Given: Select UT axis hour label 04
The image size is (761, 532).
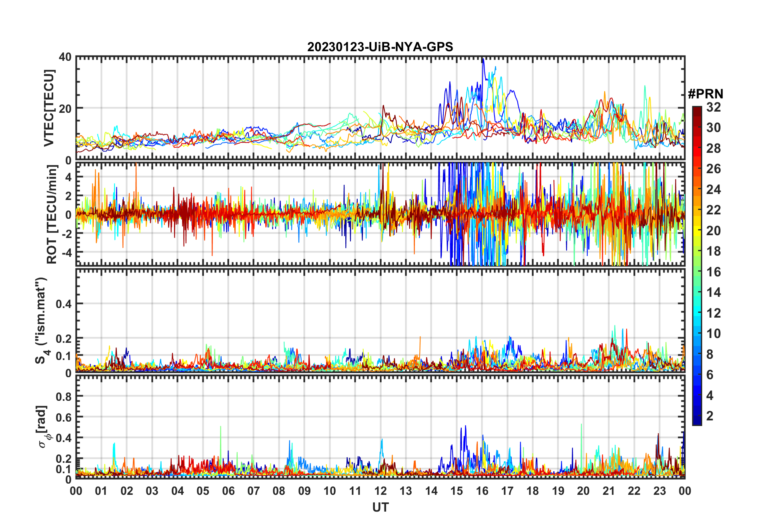Looking at the screenshot, I should pos(177,491).
